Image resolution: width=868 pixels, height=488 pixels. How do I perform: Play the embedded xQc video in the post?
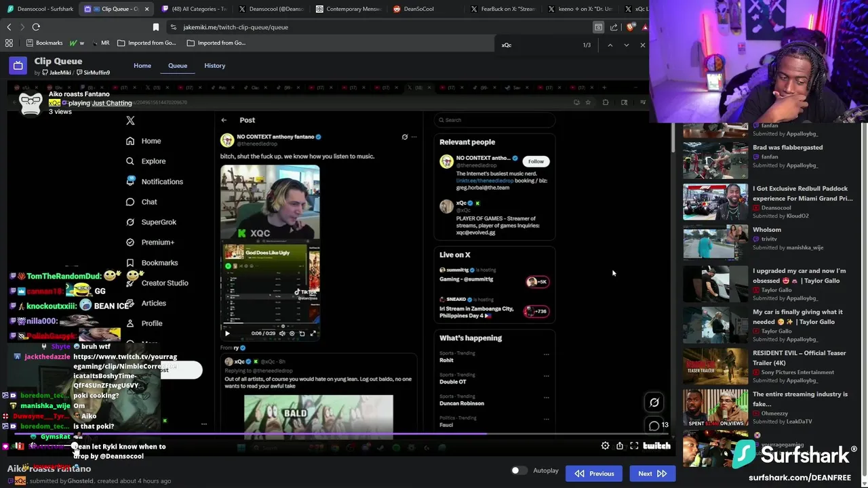click(x=227, y=333)
